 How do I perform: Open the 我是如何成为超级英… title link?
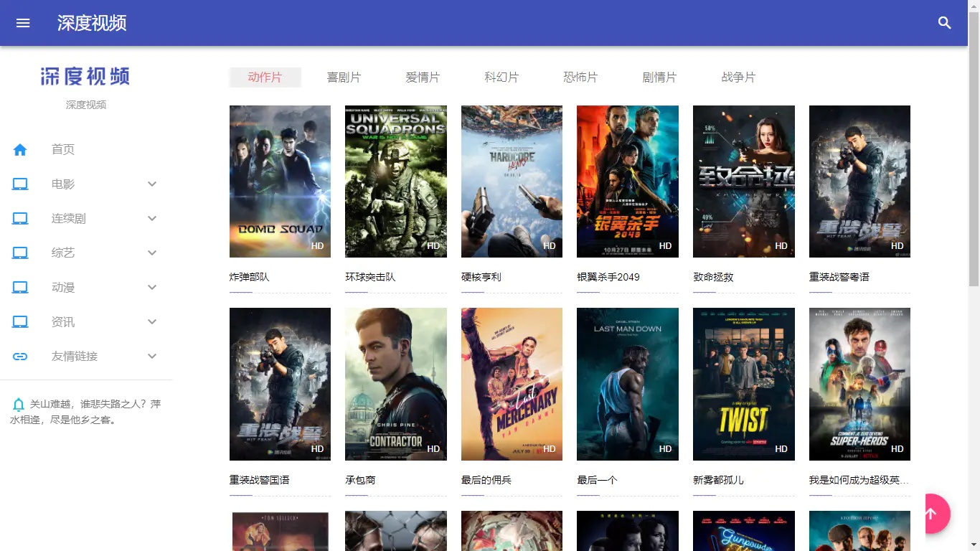point(859,480)
